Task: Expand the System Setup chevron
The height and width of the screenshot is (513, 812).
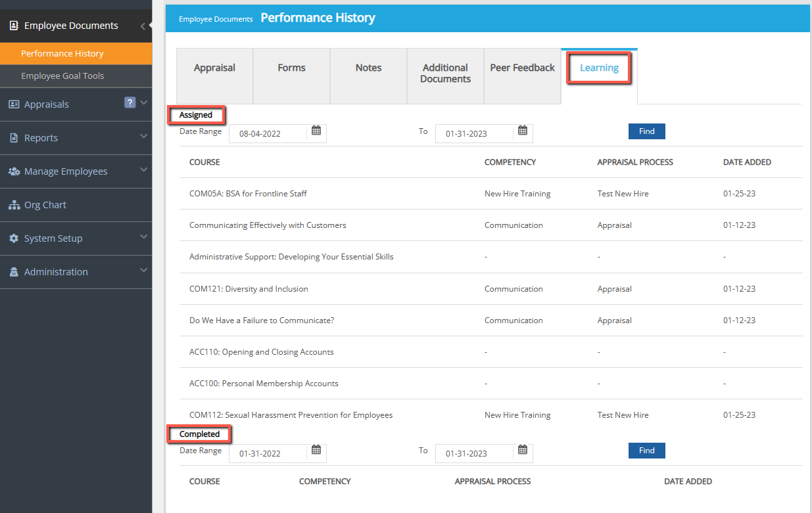Action: (x=144, y=237)
